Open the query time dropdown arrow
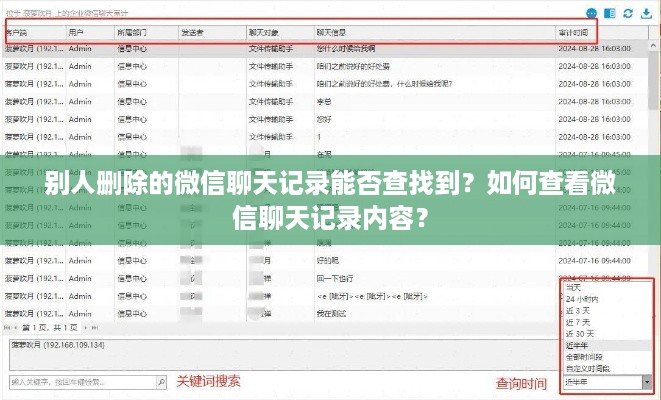Image resolution: width=661 pixels, height=400 pixels. [647, 382]
